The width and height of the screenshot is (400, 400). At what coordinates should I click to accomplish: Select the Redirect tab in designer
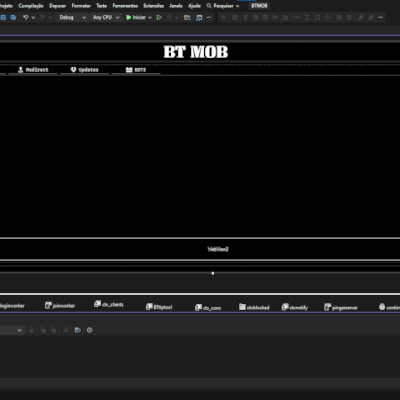coord(33,70)
